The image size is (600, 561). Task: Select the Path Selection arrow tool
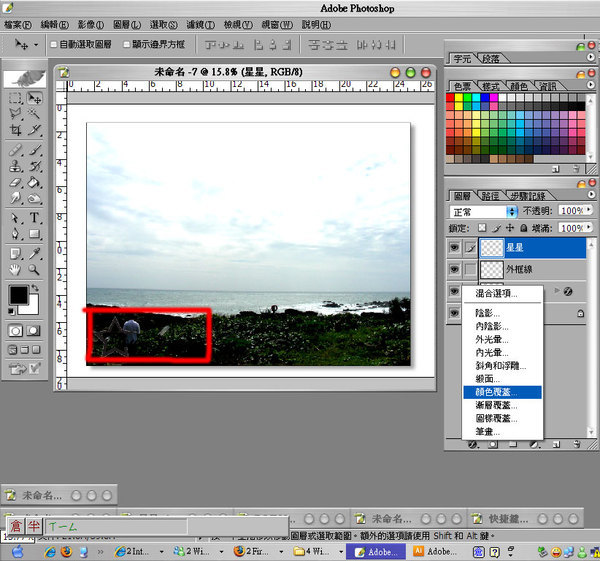coord(15,218)
